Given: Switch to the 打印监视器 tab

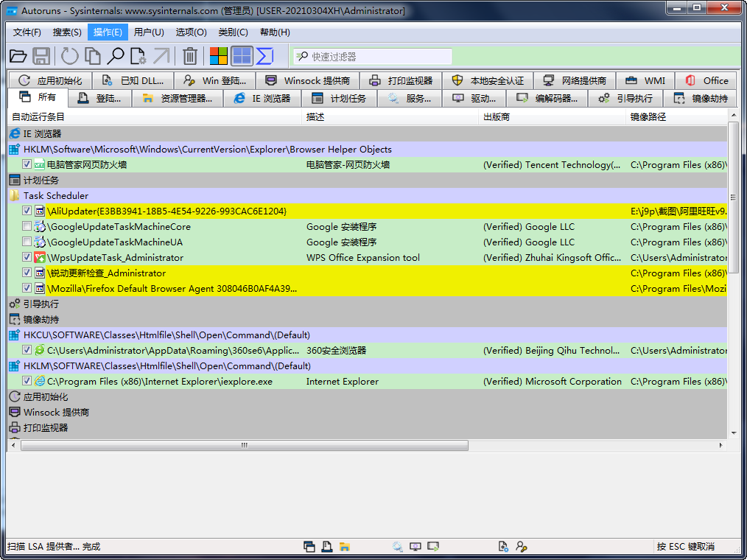Looking at the screenshot, I should click(x=401, y=80).
